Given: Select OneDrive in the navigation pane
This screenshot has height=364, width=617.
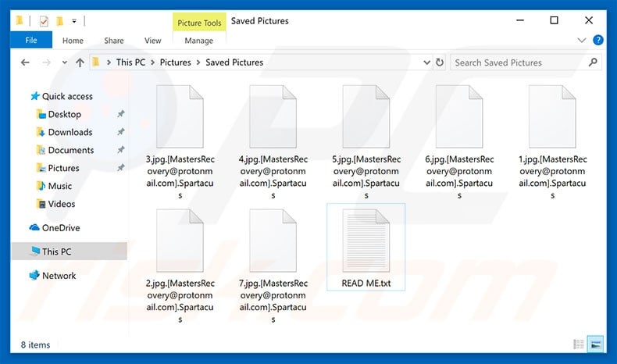Looking at the screenshot, I should [61, 228].
